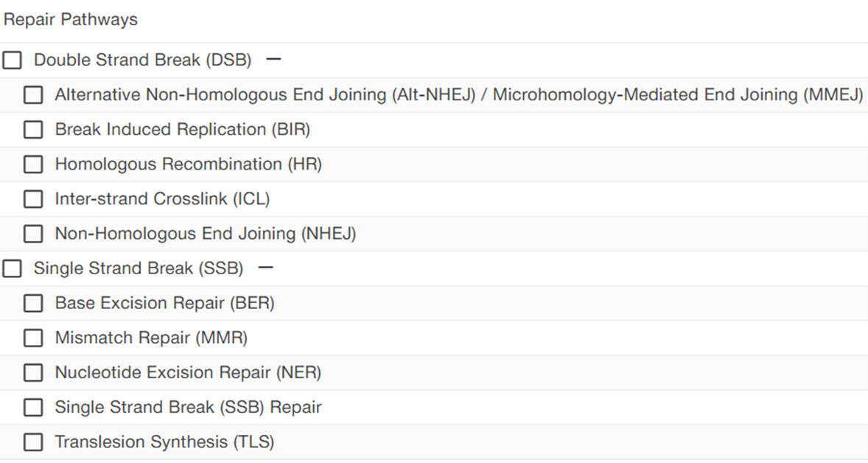Screen dimensions: 868x463
Task: Tick the Break Induced Replication (BIR) checkbox
Action: [33, 130]
